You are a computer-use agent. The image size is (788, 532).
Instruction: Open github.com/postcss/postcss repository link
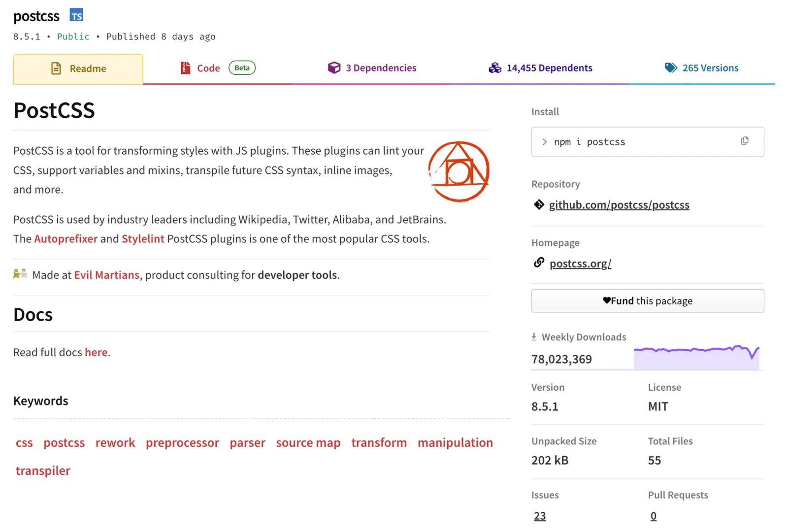pyautogui.click(x=619, y=205)
